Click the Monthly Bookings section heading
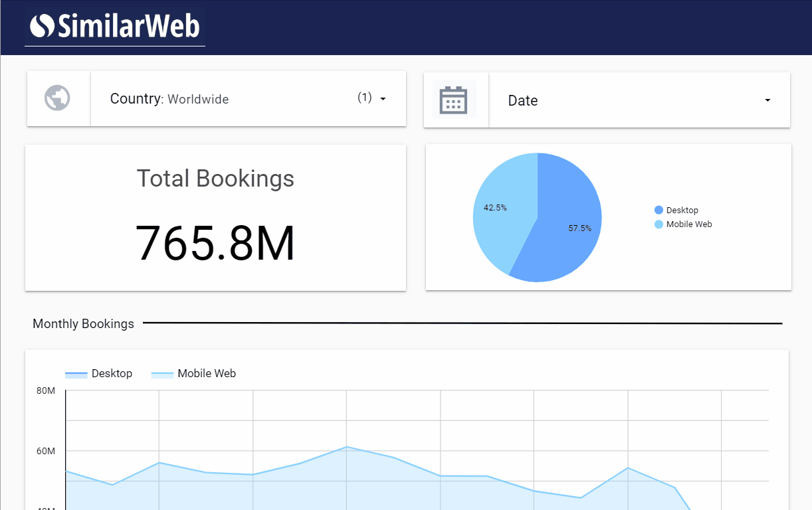Image resolution: width=812 pixels, height=510 pixels. coord(83,323)
